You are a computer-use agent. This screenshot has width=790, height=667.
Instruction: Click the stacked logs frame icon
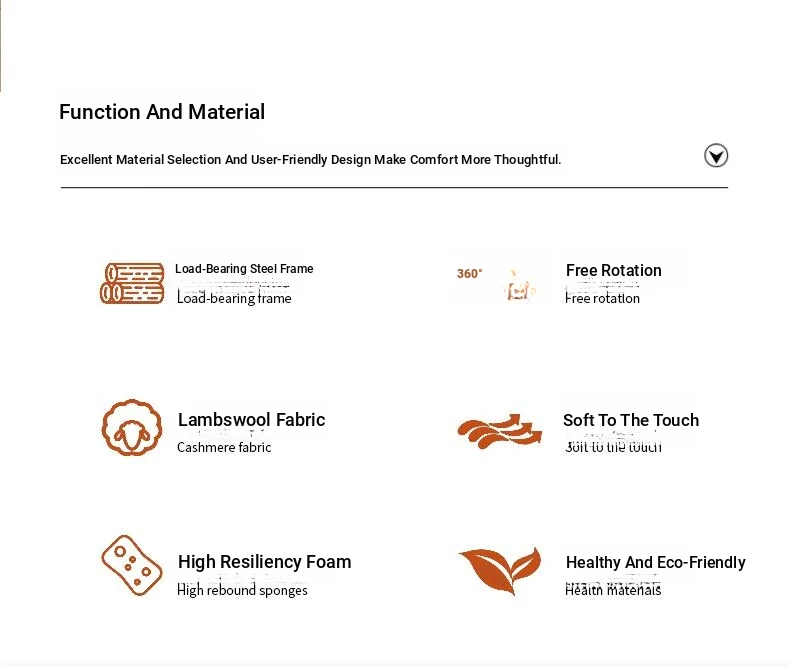132,283
